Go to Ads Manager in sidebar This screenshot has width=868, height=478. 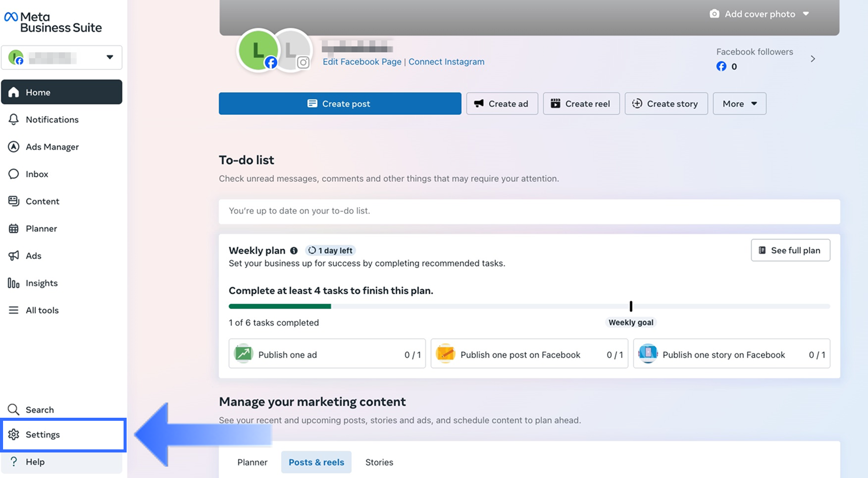click(62, 147)
